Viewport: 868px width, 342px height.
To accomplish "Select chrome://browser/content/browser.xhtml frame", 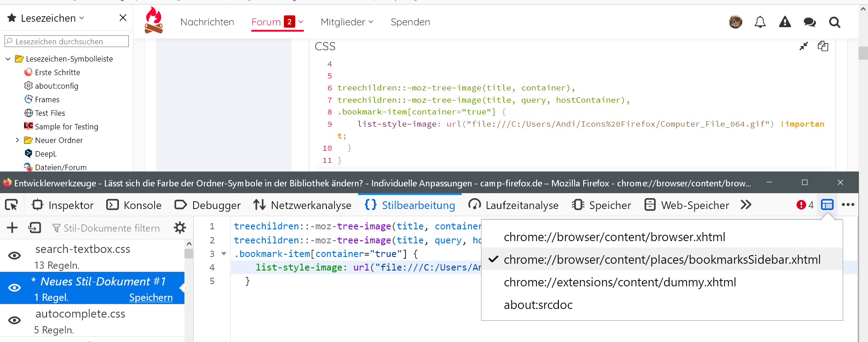I will coord(614,237).
